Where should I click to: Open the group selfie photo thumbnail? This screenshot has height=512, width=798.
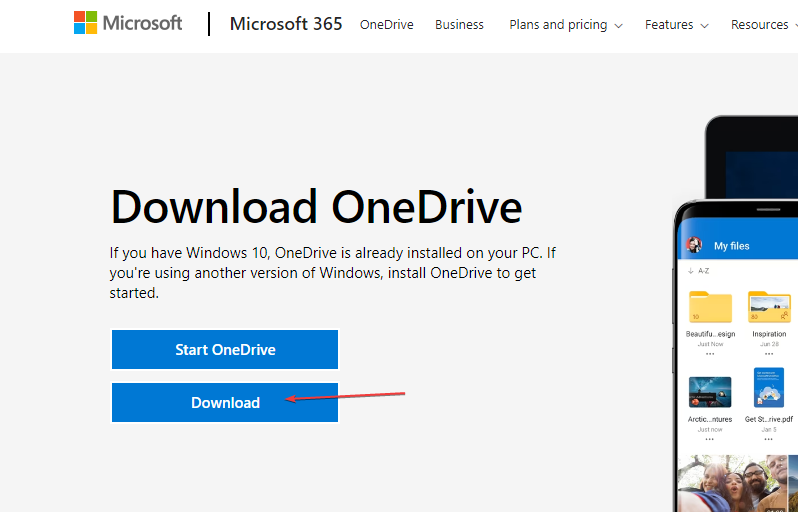click(x=731, y=483)
